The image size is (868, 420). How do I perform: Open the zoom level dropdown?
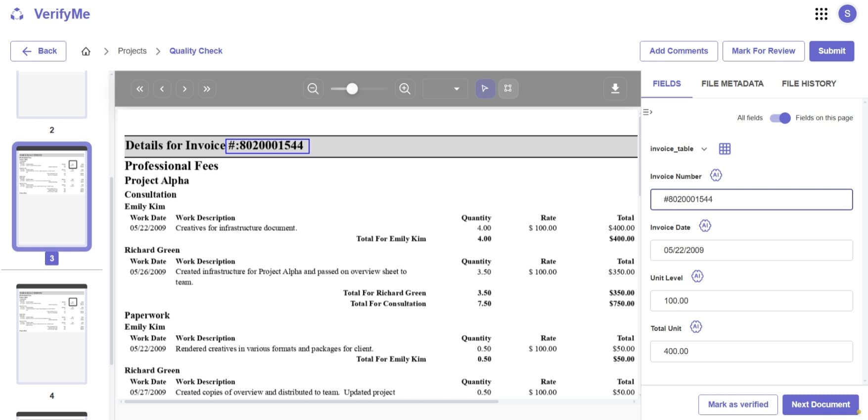445,89
